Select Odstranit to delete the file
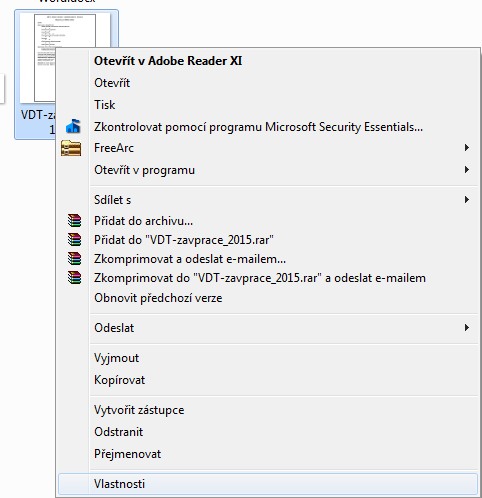 point(118,432)
